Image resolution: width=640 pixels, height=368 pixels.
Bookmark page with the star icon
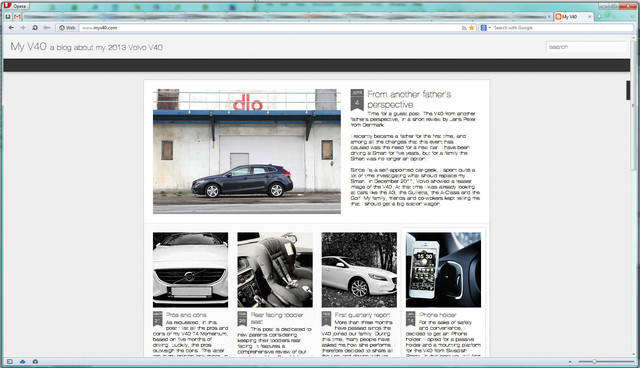[471, 28]
